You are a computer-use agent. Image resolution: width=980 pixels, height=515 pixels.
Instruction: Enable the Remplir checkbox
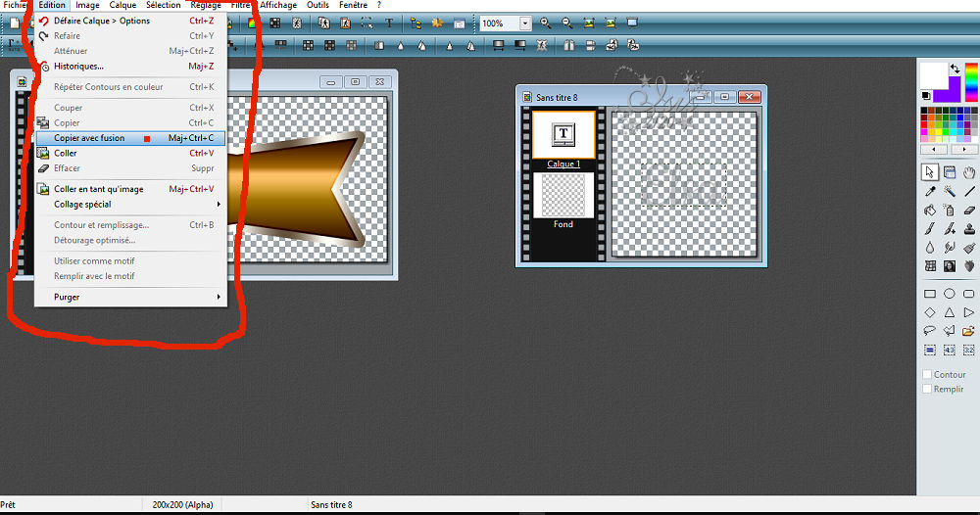pyautogui.click(x=927, y=389)
